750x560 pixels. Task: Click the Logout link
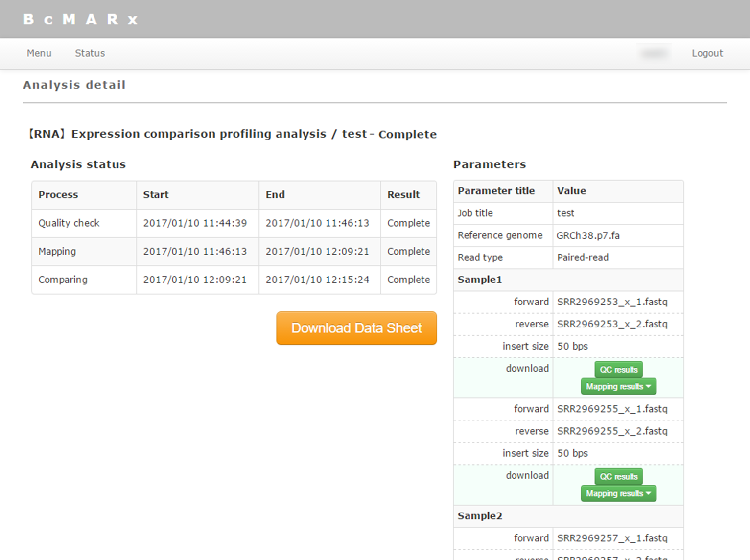click(x=707, y=53)
